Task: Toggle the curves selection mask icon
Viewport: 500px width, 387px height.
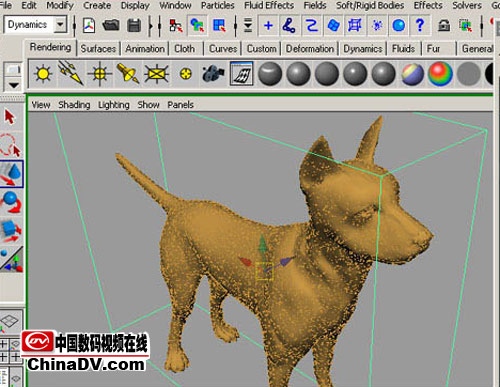Action: (x=312, y=25)
